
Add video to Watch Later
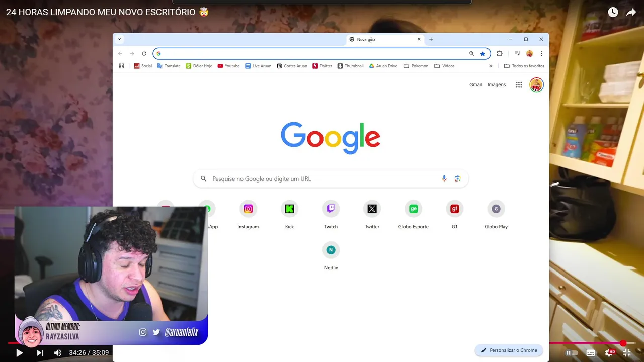pyautogui.click(x=613, y=12)
